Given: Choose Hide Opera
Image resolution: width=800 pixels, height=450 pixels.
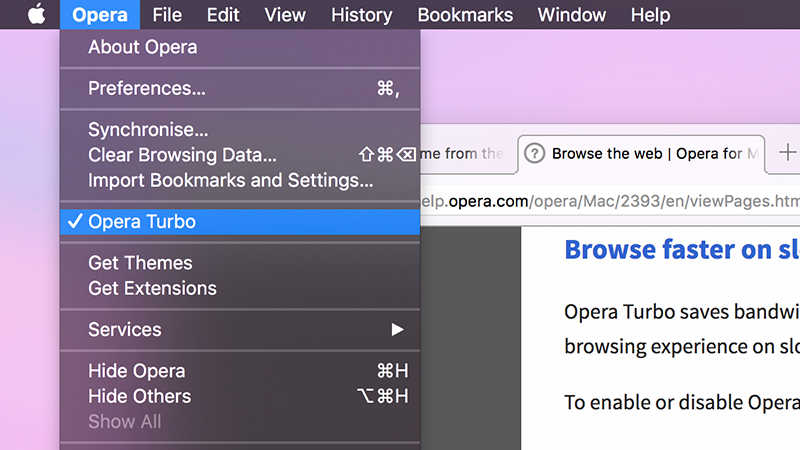Looking at the screenshot, I should click(x=240, y=371).
